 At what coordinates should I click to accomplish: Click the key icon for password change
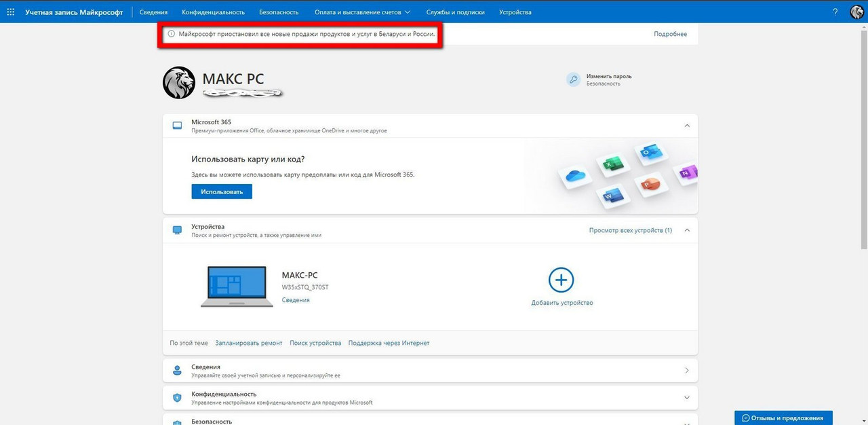tap(574, 79)
